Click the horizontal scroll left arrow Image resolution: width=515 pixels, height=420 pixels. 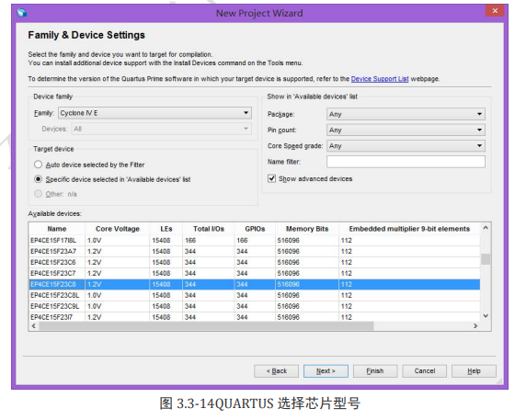click(x=33, y=326)
